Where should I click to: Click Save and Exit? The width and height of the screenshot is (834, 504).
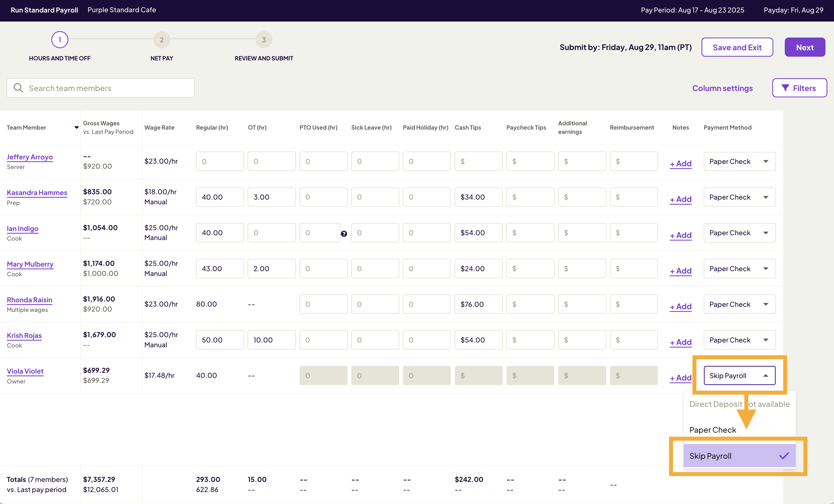737,47
